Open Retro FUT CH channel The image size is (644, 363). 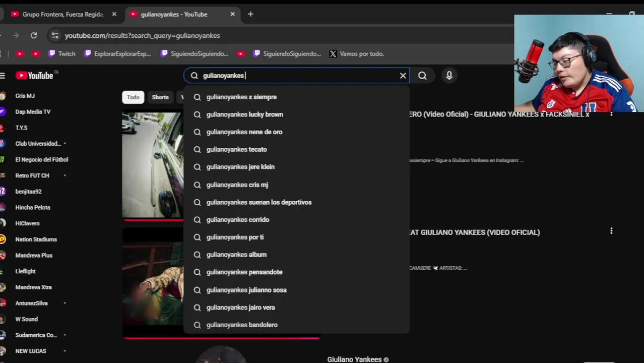pos(32,175)
